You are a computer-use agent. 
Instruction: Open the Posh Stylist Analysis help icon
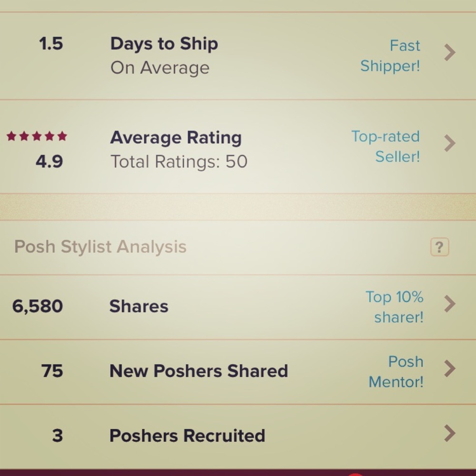(x=439, y=247)
